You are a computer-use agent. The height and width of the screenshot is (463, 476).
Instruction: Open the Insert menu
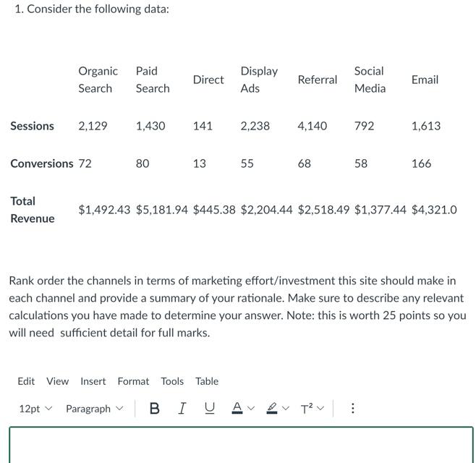click(93, 381)
